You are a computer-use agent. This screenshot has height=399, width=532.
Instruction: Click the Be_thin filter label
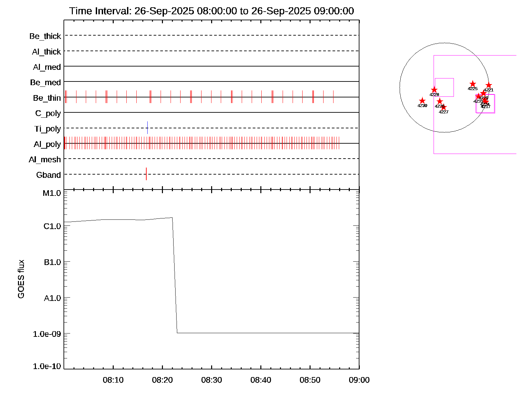tap(47, 98)
